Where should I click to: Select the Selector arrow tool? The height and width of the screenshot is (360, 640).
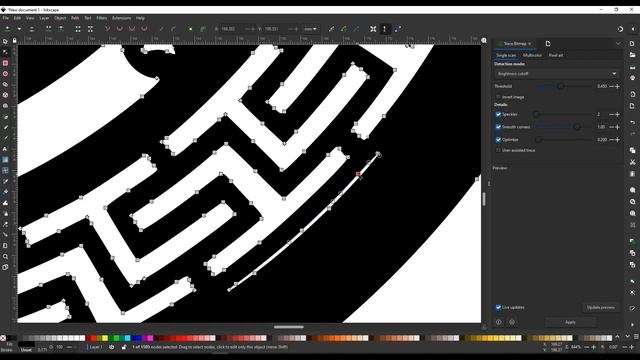pyautogui.click(x=5, y=41)
